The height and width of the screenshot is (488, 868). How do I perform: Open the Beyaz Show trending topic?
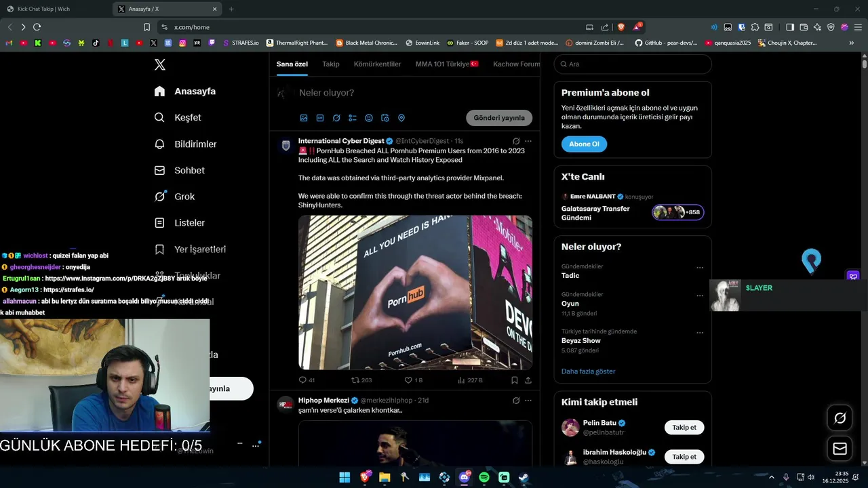point(581,341)
